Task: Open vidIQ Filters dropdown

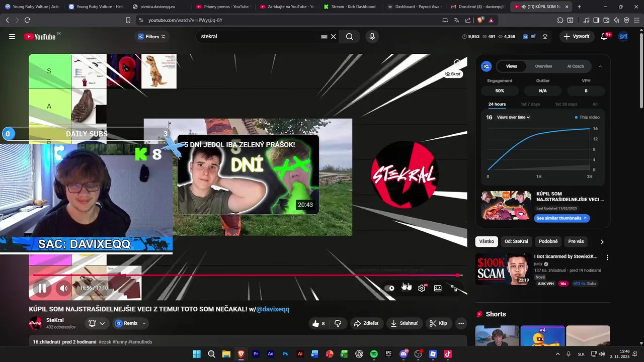Action: pos(152,37)
